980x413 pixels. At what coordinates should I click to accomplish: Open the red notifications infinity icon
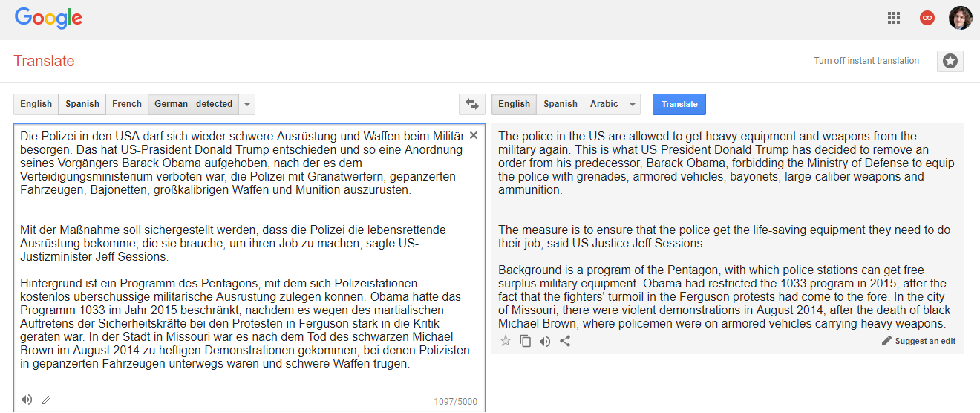[927, 18]
